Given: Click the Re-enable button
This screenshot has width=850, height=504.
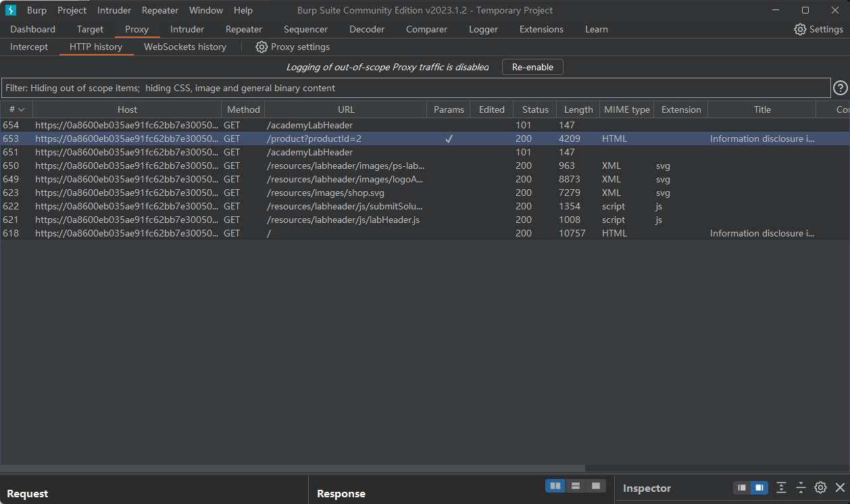Looking at the screenshot, I should click(x=532, y=67).
